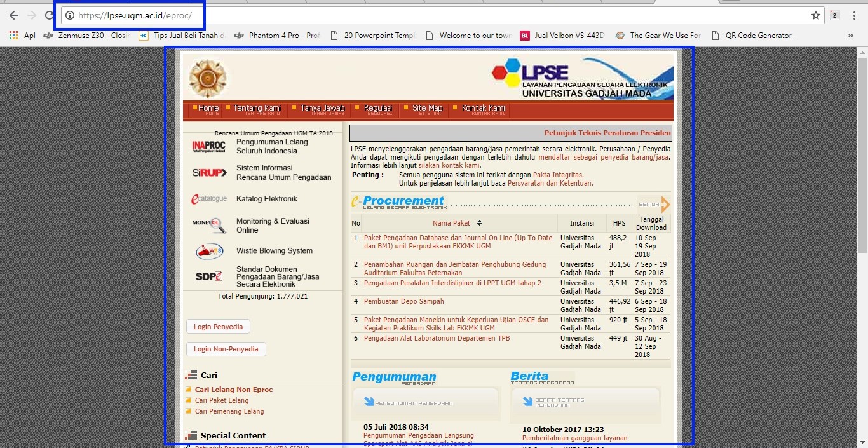
Task: Open Cari Lelang Non Eproc link
Action: (234, 390)
